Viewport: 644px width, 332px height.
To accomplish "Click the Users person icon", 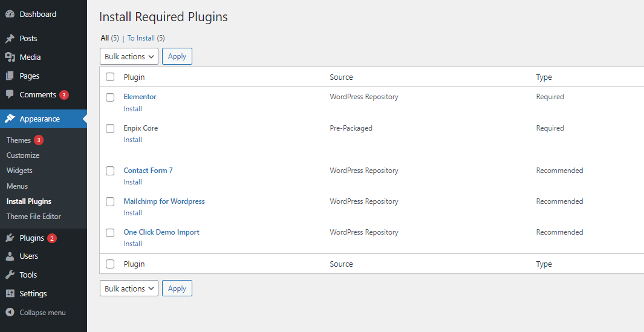I will pyautogui.click(x=10, y=256).
